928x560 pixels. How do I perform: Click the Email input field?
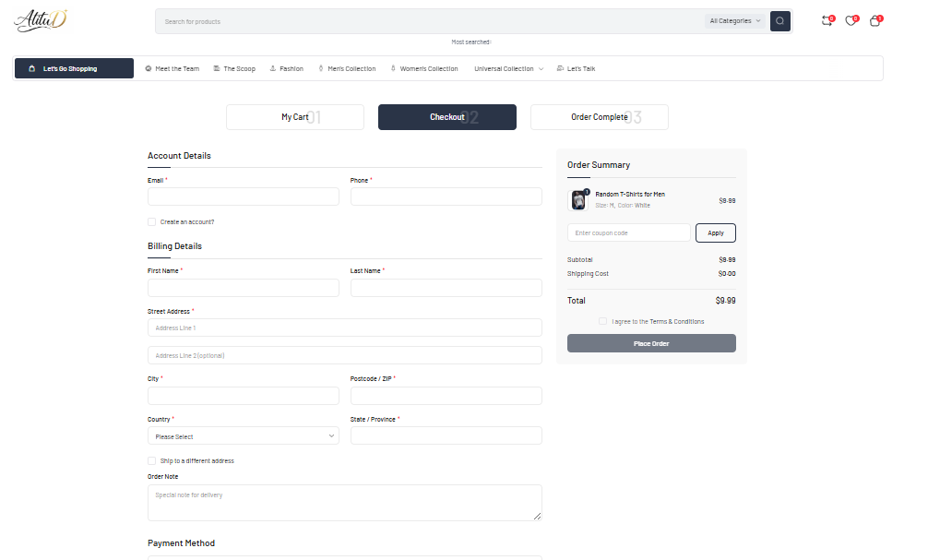pyautogui.click(x=244, y=197)
